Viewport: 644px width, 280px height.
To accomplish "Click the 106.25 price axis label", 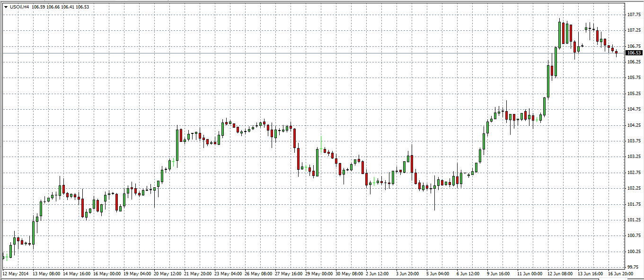I will tap(634, 62).
